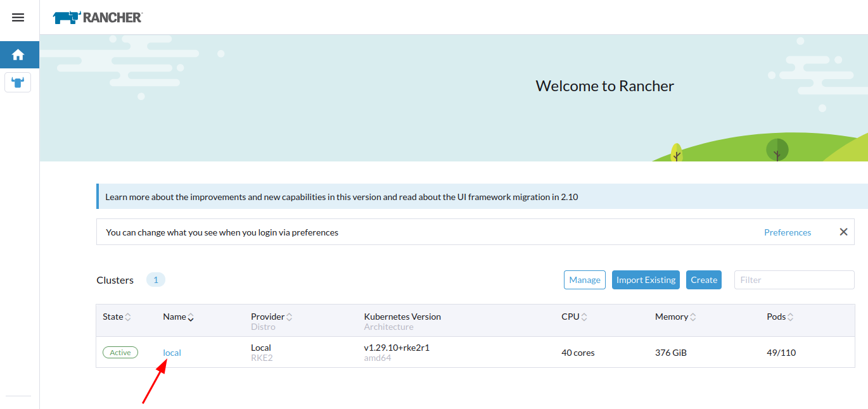Toggle sort arrows on Name column
Screen dimensions: 868x409
191,317
